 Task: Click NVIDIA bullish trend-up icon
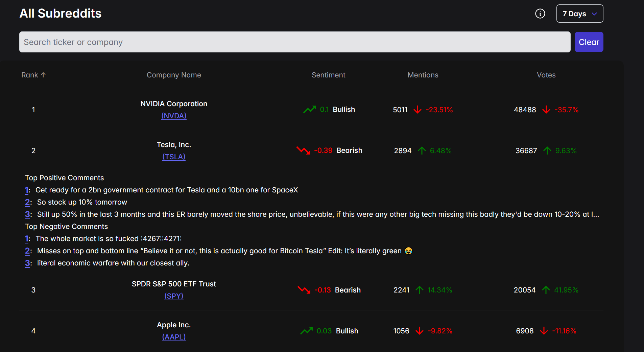(x=310, y=110)
